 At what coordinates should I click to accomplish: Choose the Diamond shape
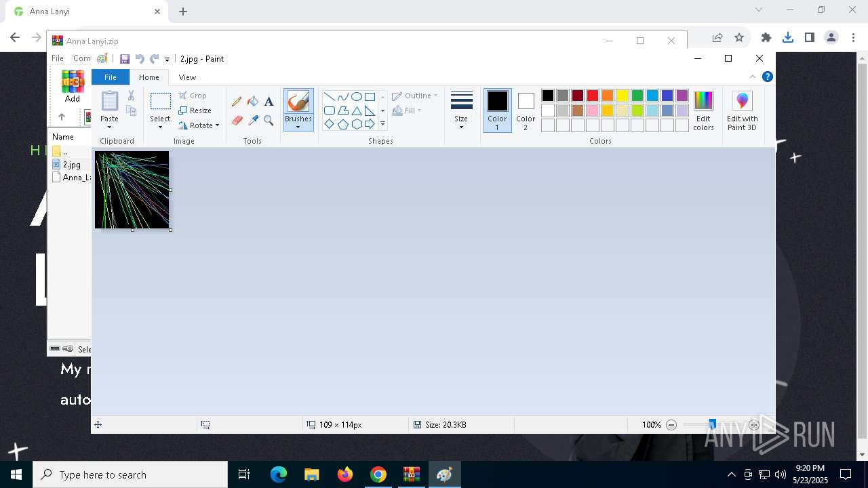pyautogui.click(x=330, y=124)
